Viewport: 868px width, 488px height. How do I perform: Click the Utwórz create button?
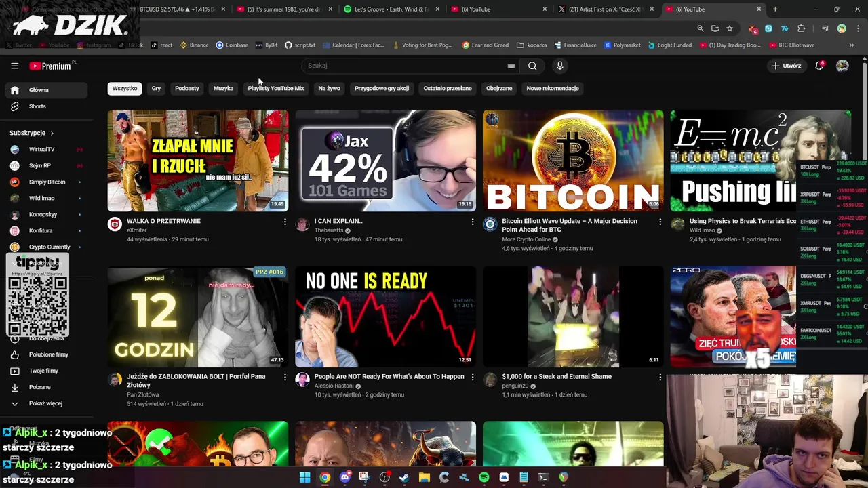787,66
